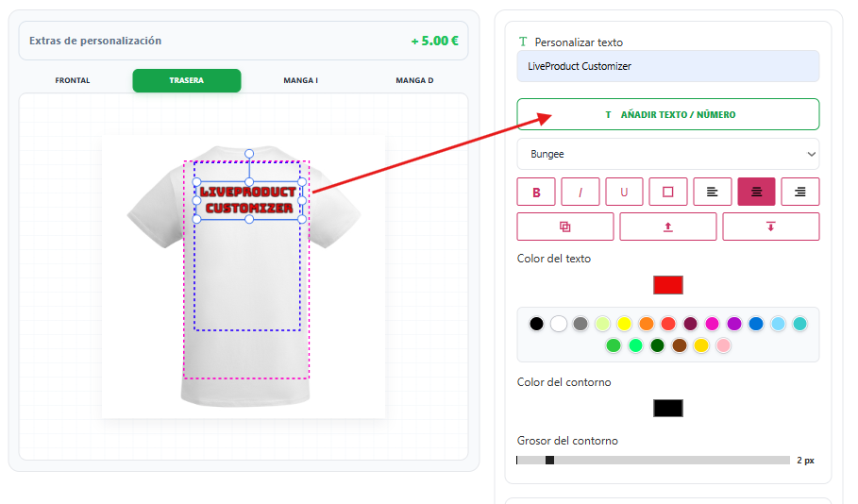Click the Personalizar texto heading
The height and width of the screenshot is (504, 858).
coord(579,42)
